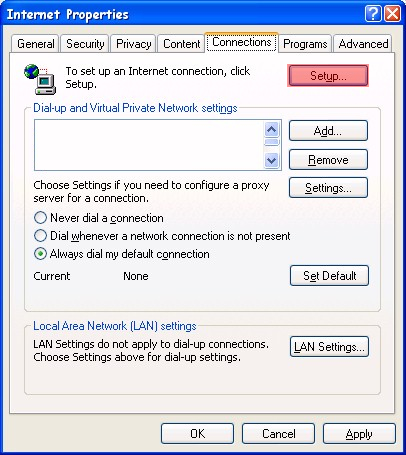Click the Set Default button
The image size is (406, 455).
[x=329, y=276]
